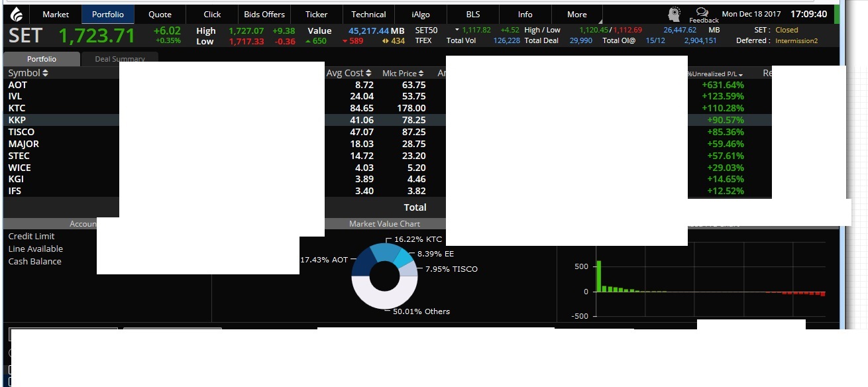
Task: Sort by Avg Cost column arrows
Action: pyautogui.click(x=369, y=73)
